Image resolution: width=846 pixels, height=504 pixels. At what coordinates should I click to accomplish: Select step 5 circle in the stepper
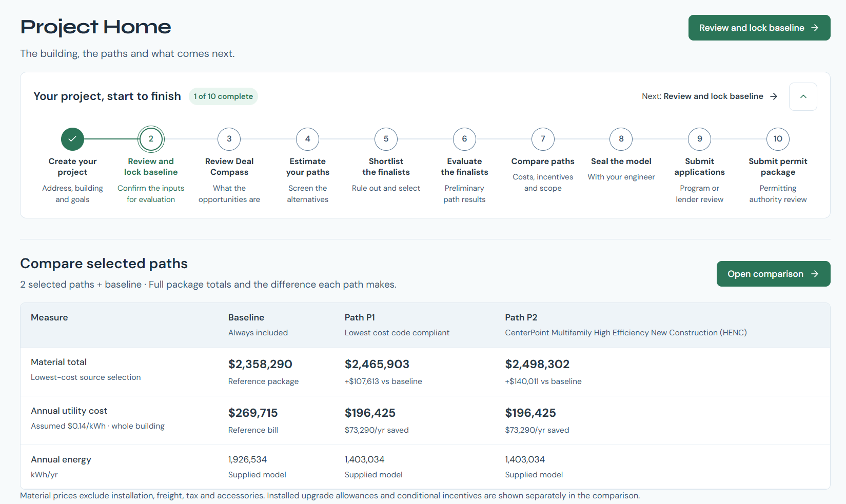[386, 139]
